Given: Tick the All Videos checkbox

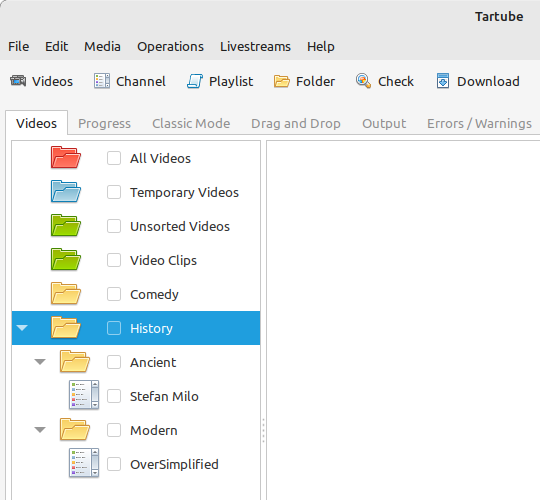Looking at the screenshot, I should pos(114,158).
